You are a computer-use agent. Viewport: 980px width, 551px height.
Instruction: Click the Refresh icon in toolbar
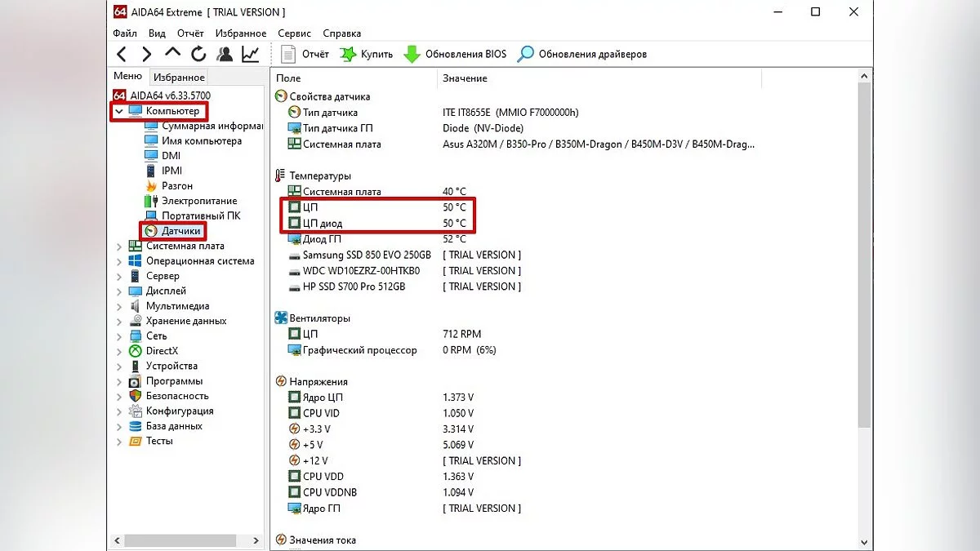pos(198,55)
